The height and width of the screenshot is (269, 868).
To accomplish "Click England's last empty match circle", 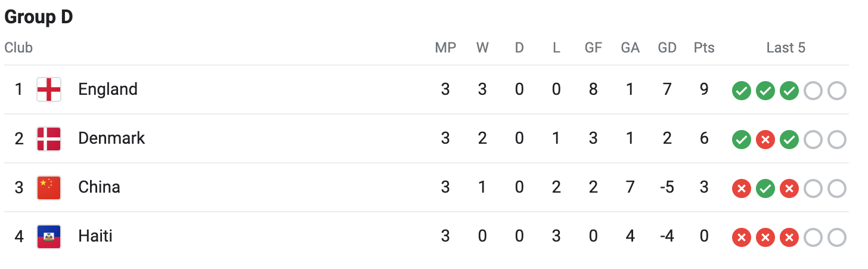I will click(x=837, y=91).
